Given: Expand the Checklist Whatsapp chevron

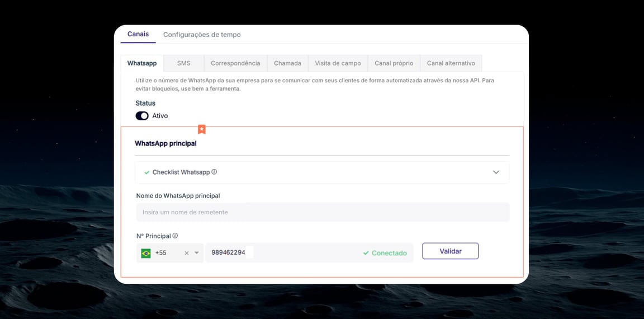Looking at the screenshot, I should click(x=496, y=172).
